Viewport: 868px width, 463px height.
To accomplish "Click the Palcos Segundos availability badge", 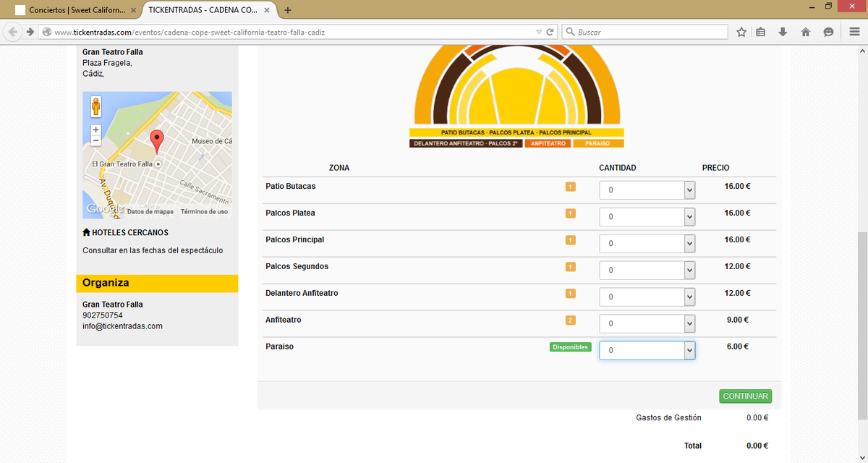I will pos(570,267).
